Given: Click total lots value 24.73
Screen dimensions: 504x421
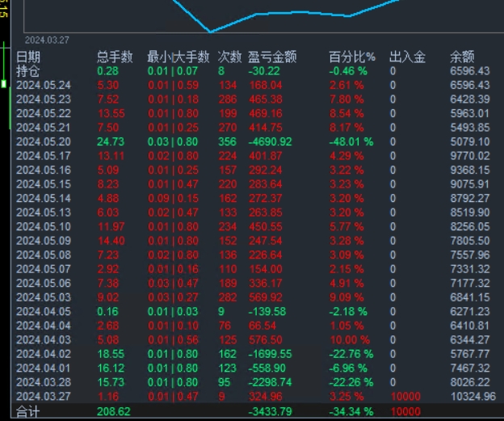Looking at the screenshot, I should click(x=111, y=142).
